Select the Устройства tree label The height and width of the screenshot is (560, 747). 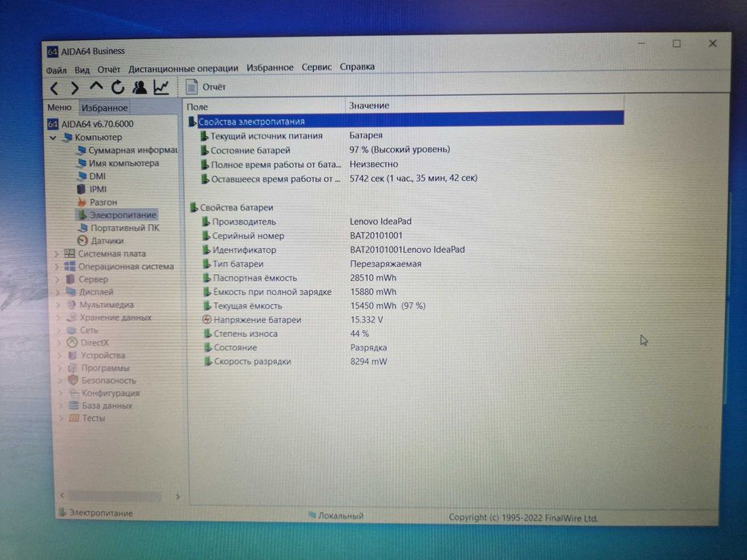103,355
